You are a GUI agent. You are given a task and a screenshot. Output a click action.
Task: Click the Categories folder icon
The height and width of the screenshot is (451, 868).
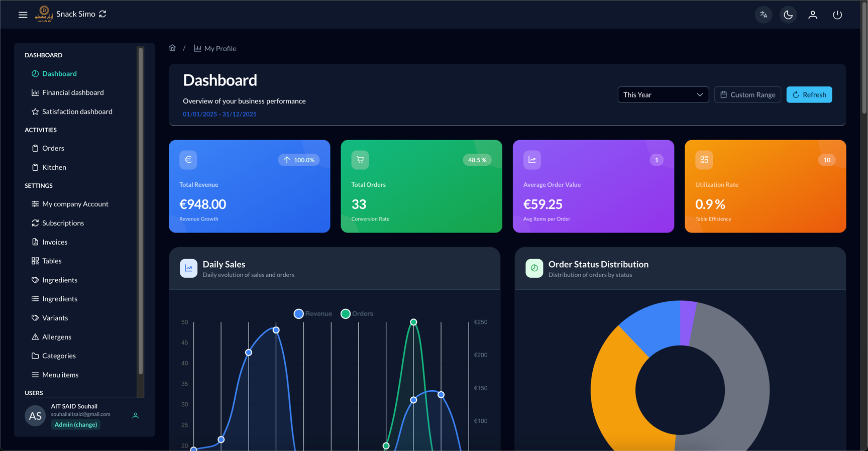coord(35,356)
